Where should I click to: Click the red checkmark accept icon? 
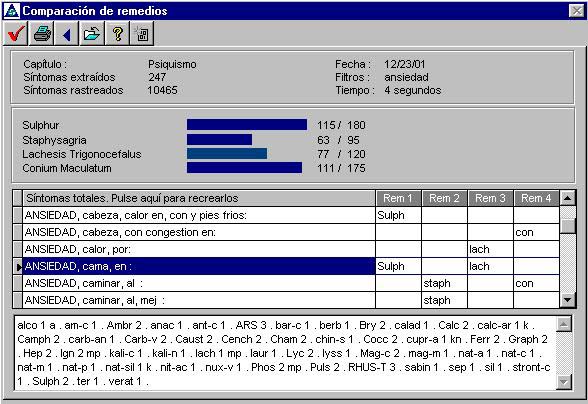point(15,34)
